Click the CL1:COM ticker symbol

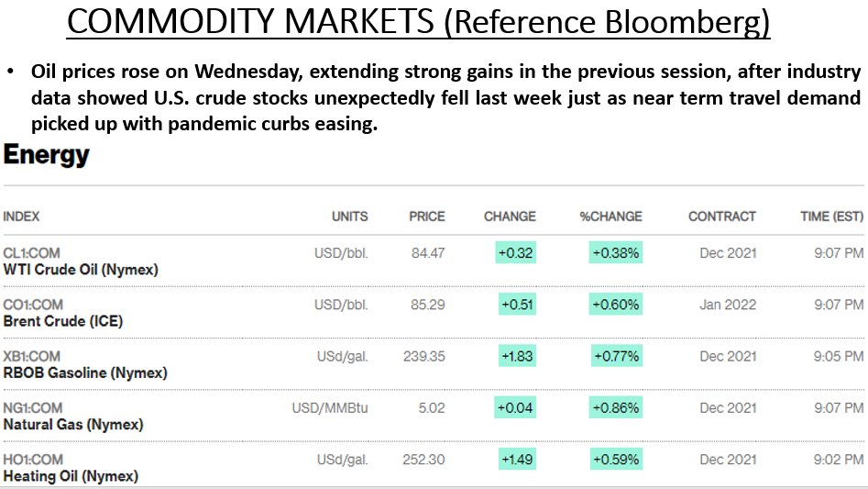(31, 253)
